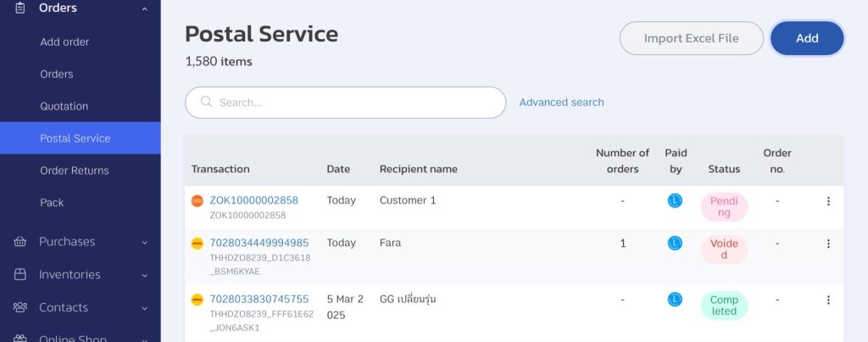Click the Inventories box icon
Screen dimensions: 868x342
coord(20,274)
